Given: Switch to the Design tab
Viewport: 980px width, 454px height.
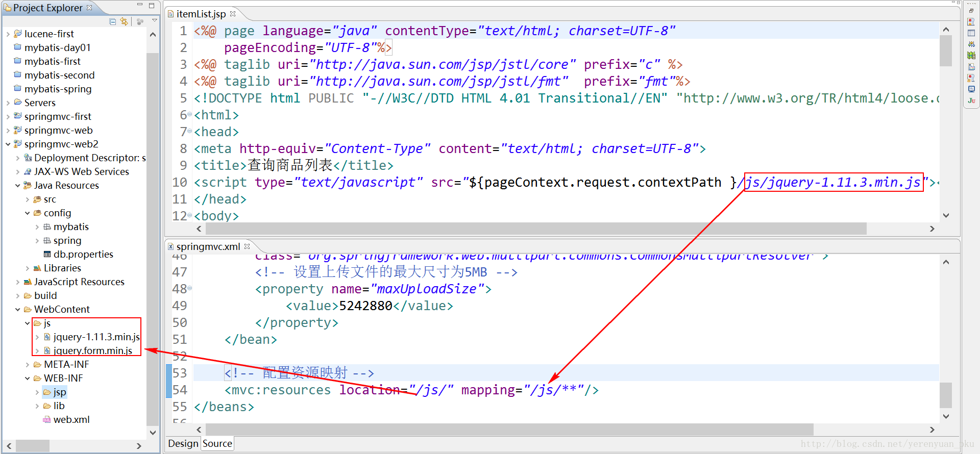Looking at the screenshot, I should [183, 443].
